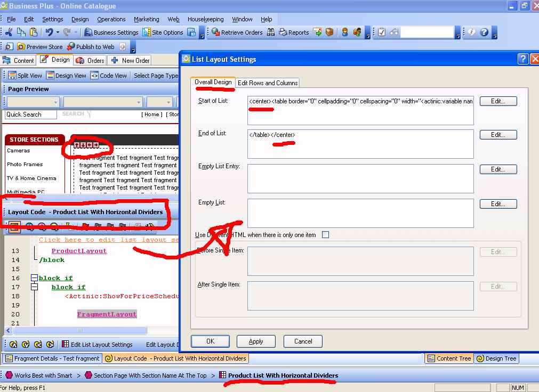Click the blue help question mark icon

484,32
